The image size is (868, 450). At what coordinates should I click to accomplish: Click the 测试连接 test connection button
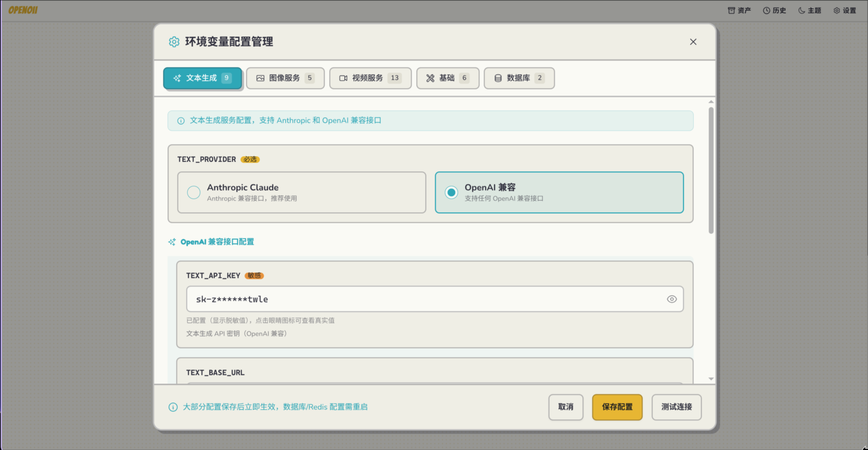[676, 407]
